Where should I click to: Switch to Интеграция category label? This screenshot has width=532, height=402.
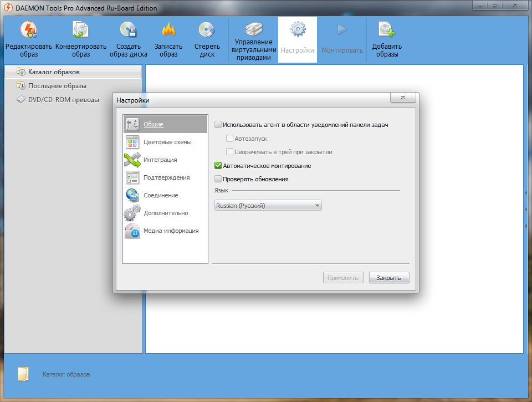pos(160,160)
